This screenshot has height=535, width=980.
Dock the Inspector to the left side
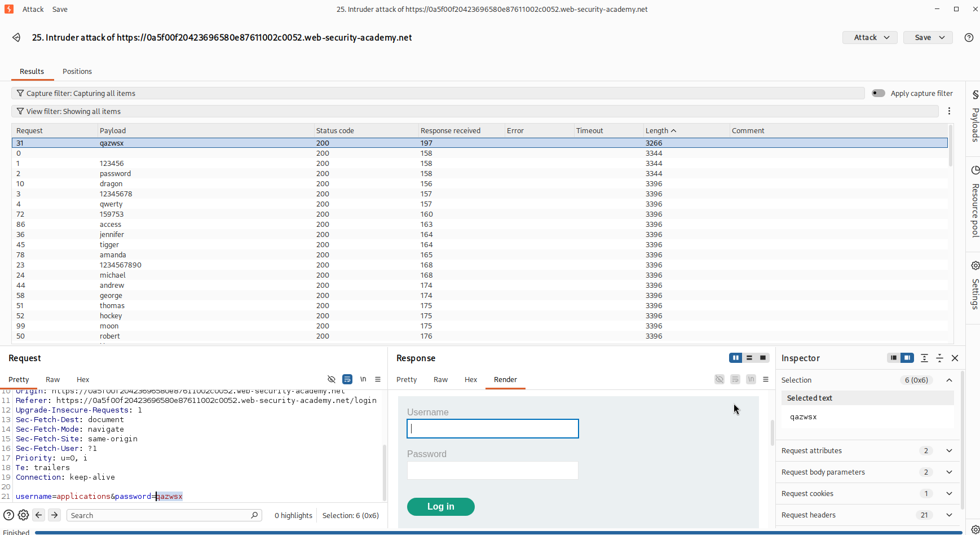click(894, 358)
